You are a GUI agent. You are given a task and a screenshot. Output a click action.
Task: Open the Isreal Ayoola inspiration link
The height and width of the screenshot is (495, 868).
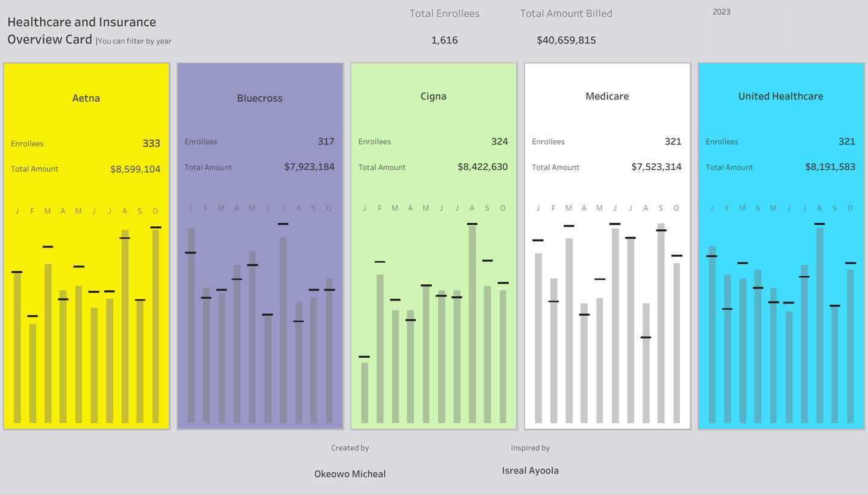pos(530,471)
